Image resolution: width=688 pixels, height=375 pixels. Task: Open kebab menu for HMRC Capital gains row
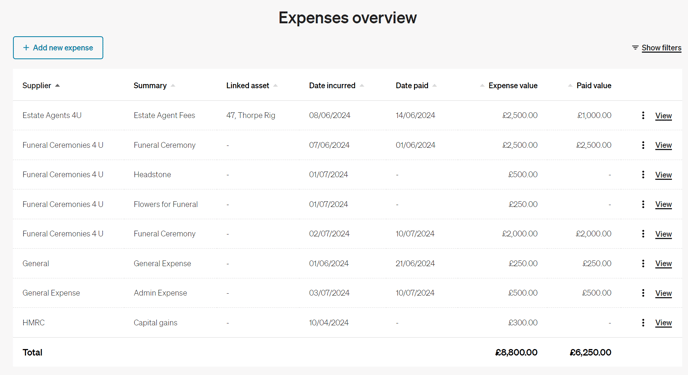point(643,323)
